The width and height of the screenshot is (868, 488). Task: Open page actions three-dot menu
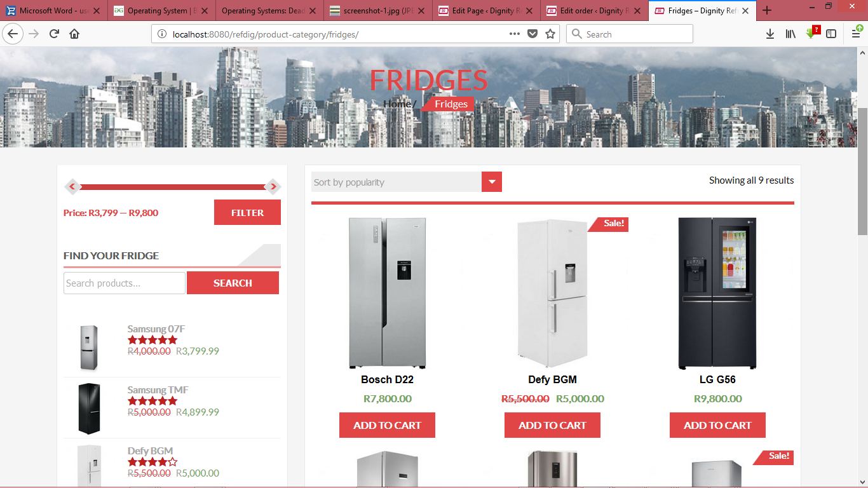pos(515,34)
